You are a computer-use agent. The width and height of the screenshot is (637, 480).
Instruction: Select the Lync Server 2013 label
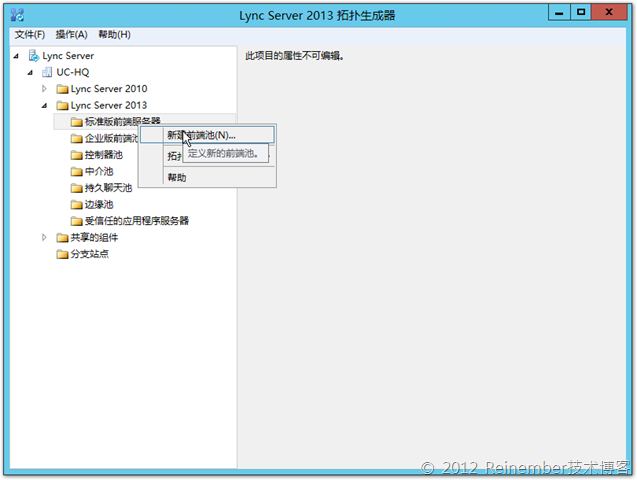tap(108, 105)
